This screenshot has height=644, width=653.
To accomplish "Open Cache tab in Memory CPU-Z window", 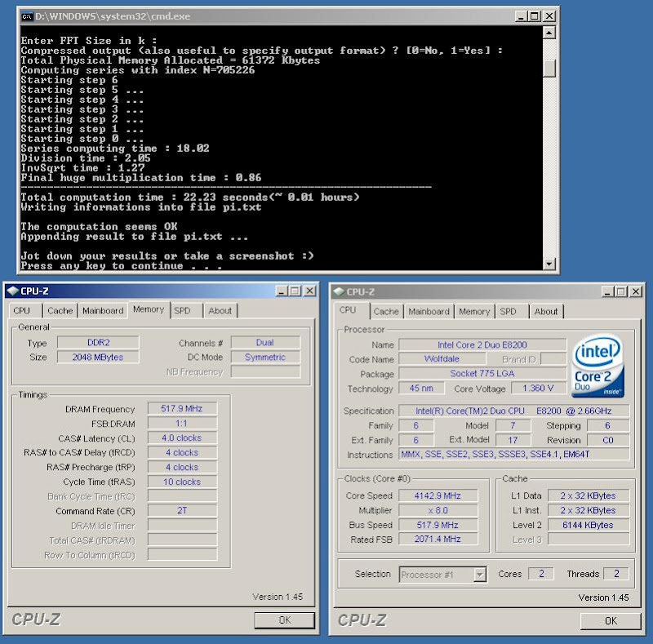I will pos(60,311).
